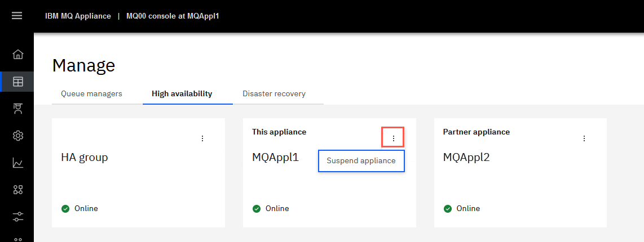Click the MQAppl2 Online status indicator
This screenshot has height=242, width=644.
click(x=462, y=208)
